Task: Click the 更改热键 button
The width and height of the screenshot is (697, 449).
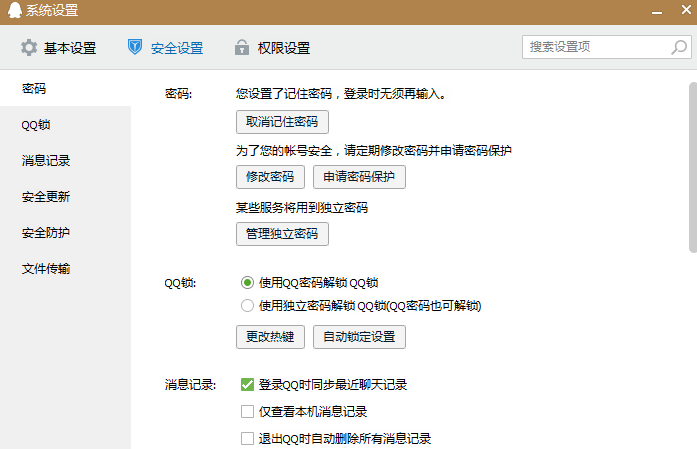Action: (270, 337)
